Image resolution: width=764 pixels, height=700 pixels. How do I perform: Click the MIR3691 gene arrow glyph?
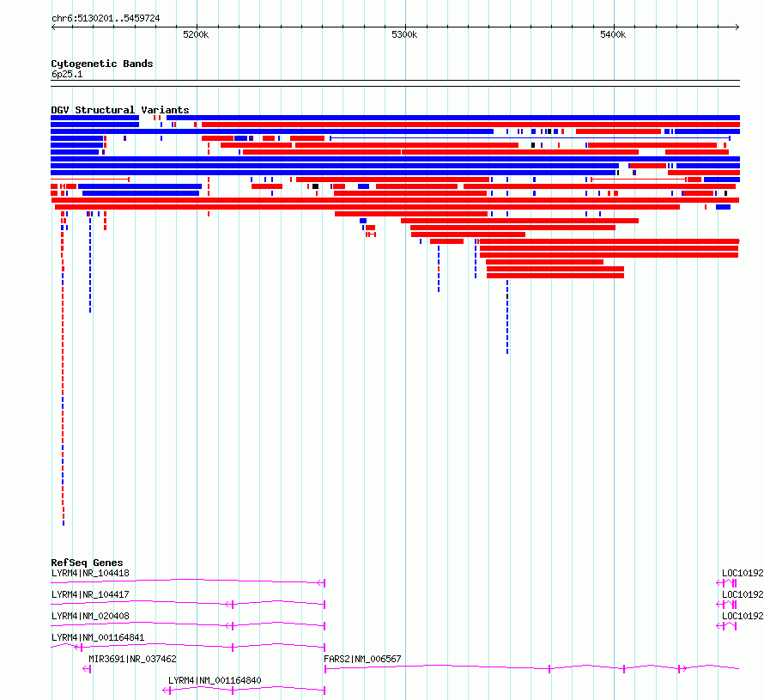87,669
